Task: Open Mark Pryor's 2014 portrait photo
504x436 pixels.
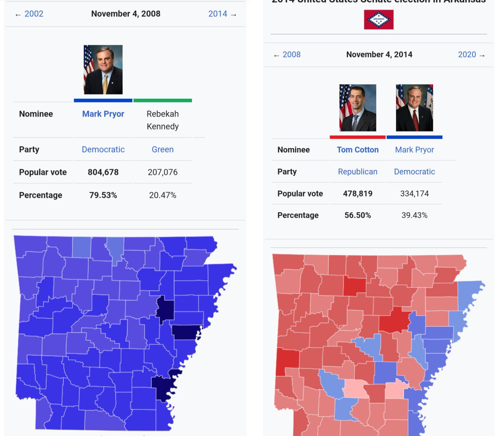Action: pos(415,108)
